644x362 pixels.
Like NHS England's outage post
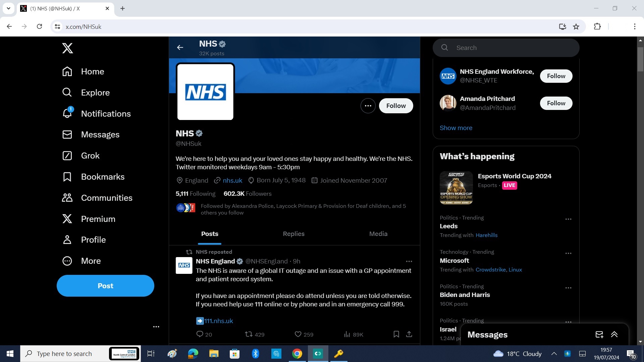[298, 334]
